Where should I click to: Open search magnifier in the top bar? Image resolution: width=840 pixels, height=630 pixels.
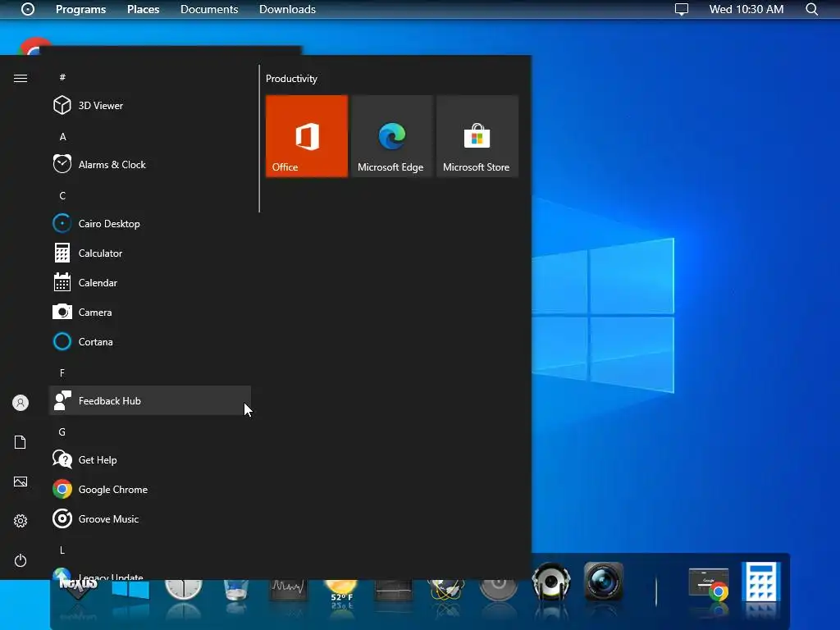pyautogui.click(x=811, y=9)
